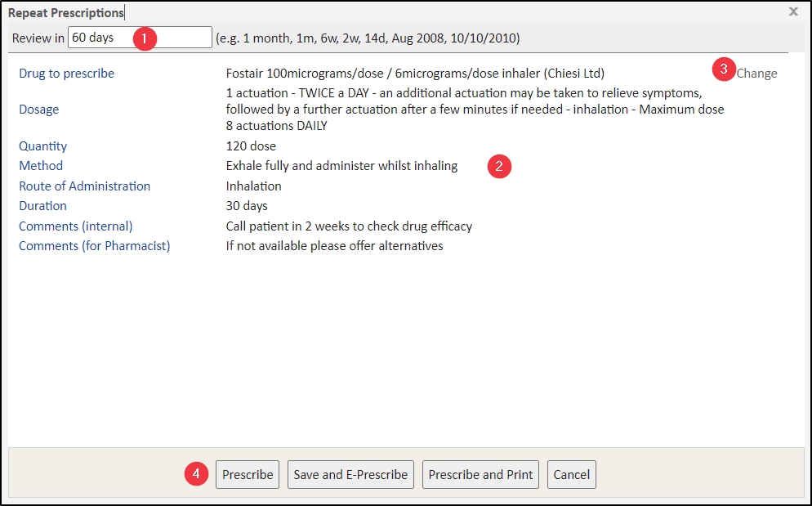Click the Quantity label

(43, 146)
